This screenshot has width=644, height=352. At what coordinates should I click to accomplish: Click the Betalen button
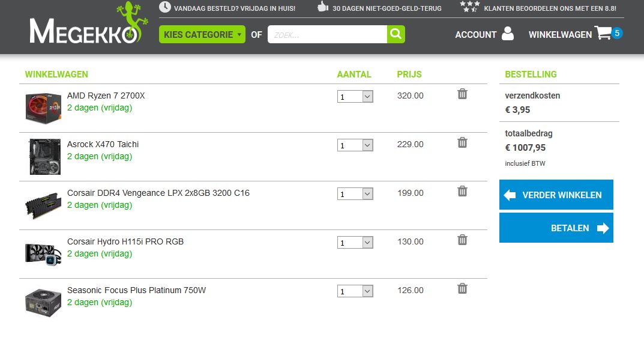(x=556, y=228)
